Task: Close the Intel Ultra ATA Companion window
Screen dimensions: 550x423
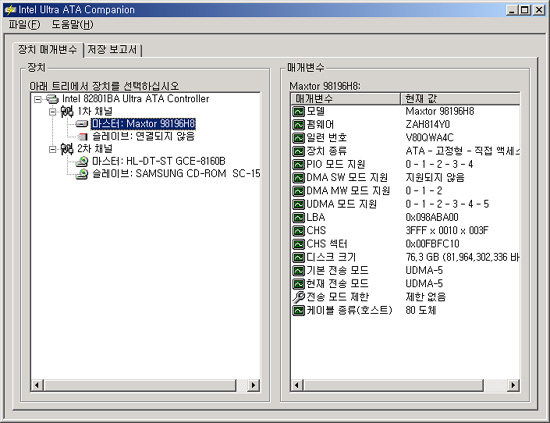Action: [538, 10]
